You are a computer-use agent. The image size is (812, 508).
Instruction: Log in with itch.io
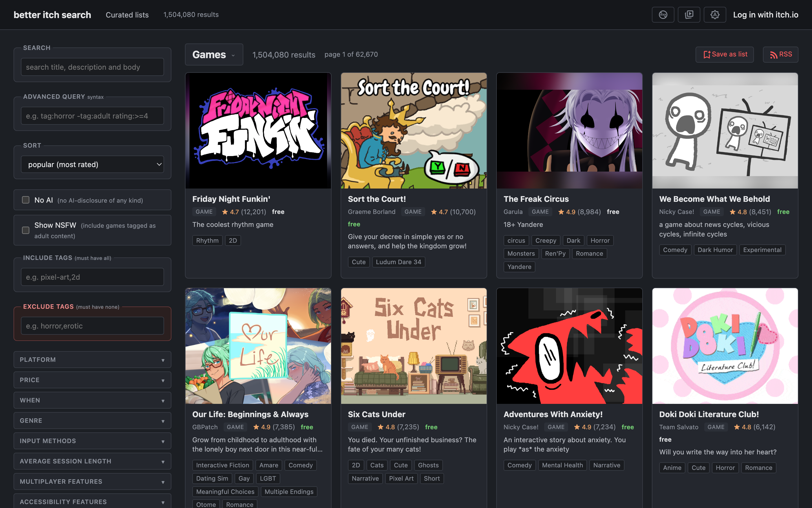[765, 15]
